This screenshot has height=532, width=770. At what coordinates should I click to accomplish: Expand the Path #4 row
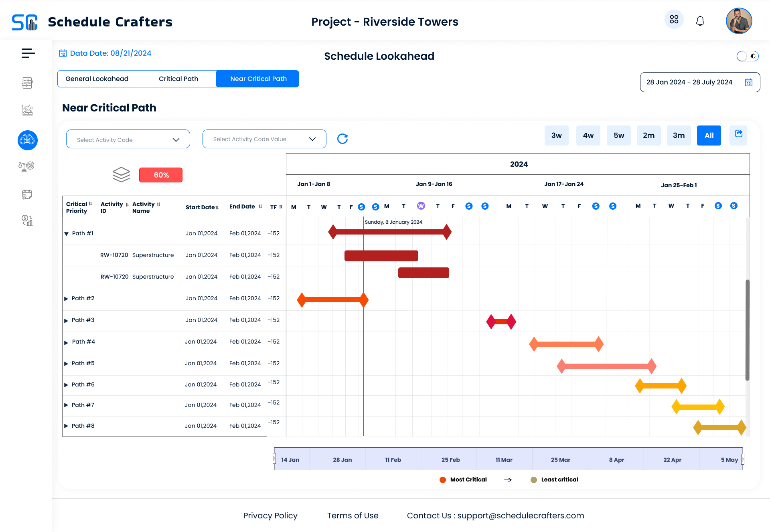[x=66, y=342]
